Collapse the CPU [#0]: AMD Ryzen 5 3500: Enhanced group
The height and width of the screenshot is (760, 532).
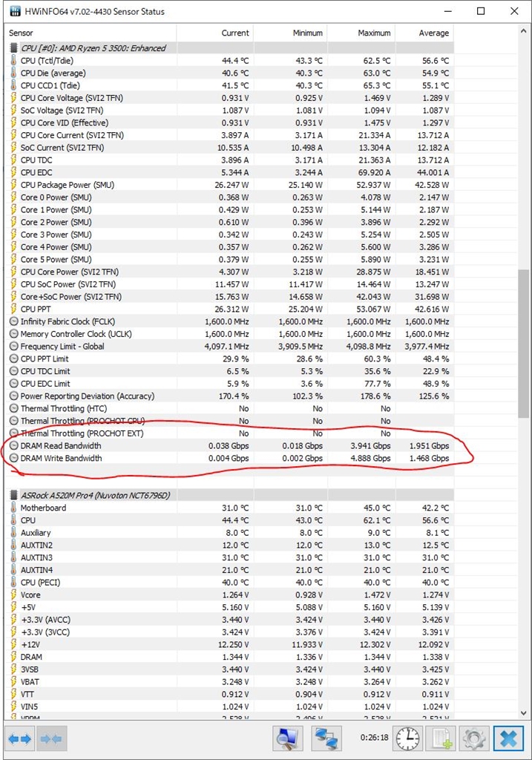click(x=229, y=48)
